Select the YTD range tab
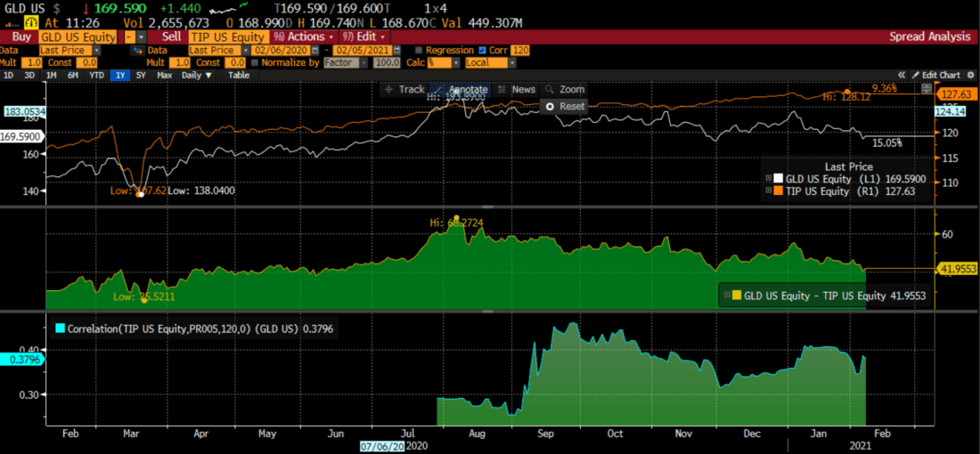This screenshot has width=980, height=454. (97, 75)
